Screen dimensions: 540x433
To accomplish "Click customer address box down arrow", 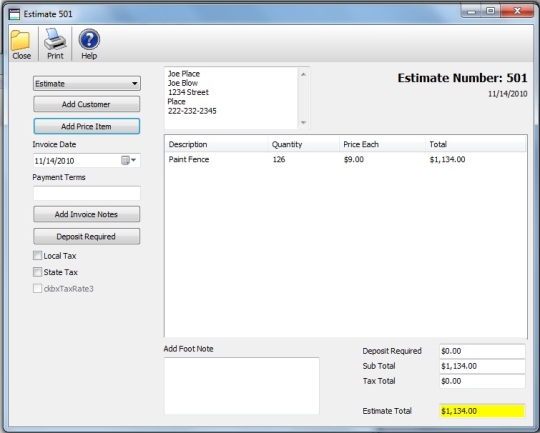I will pos(303,122).
